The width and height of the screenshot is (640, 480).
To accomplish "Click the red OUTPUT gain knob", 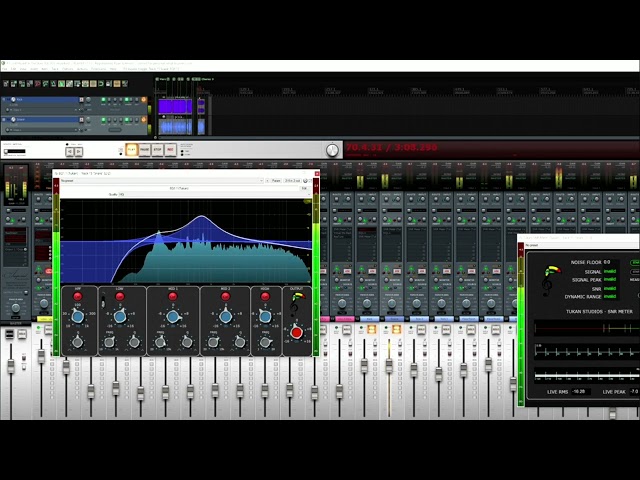I will pos(297,333).
